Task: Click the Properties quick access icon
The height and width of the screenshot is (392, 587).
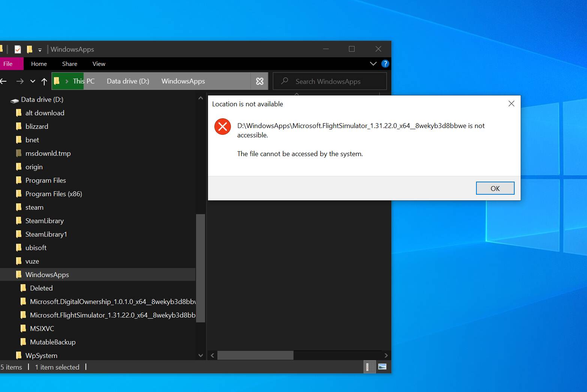Action: point(18,49)
